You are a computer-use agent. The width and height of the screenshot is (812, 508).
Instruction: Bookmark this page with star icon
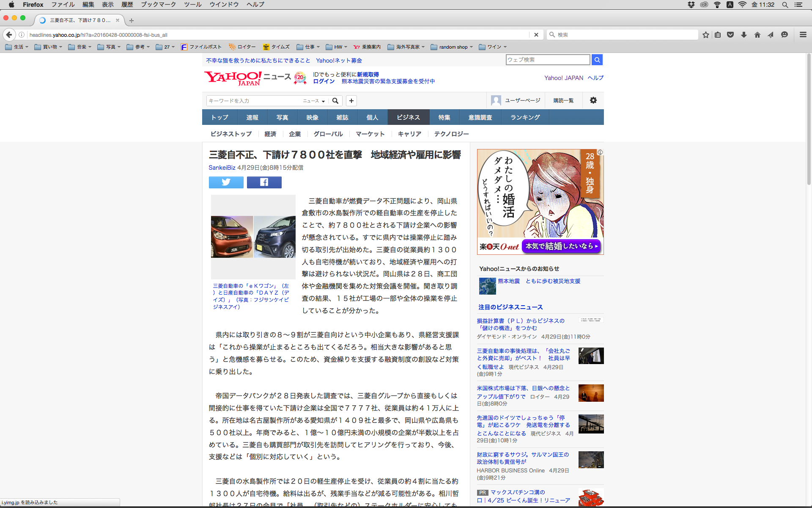705,35
